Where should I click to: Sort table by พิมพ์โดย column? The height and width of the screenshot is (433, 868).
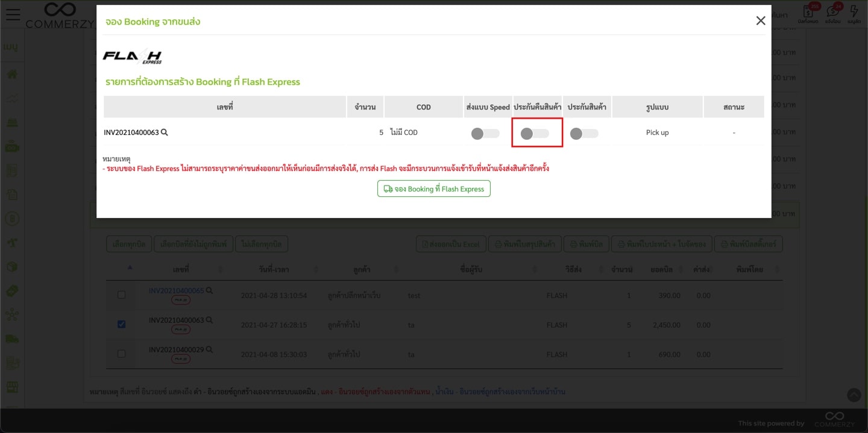pos(750,269)
